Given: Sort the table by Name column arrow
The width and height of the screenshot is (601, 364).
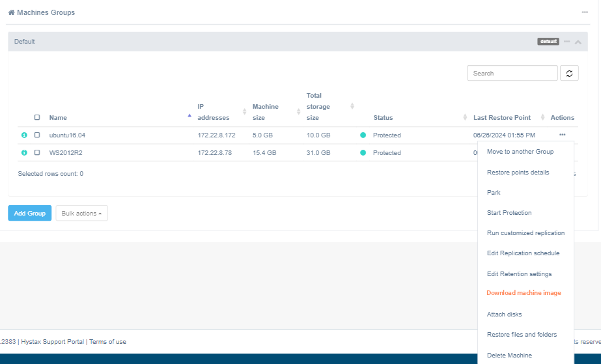Looking at the screenshot, I should coord(189,115).
